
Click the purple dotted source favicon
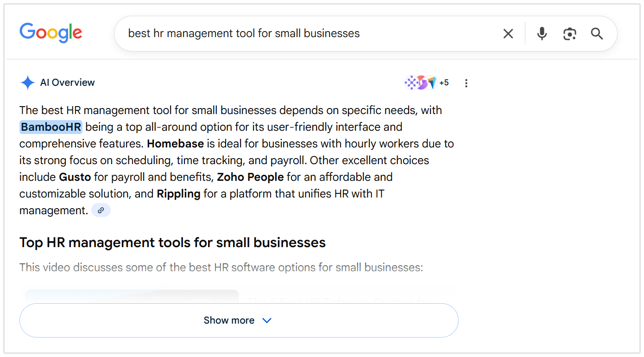point(411,83)
